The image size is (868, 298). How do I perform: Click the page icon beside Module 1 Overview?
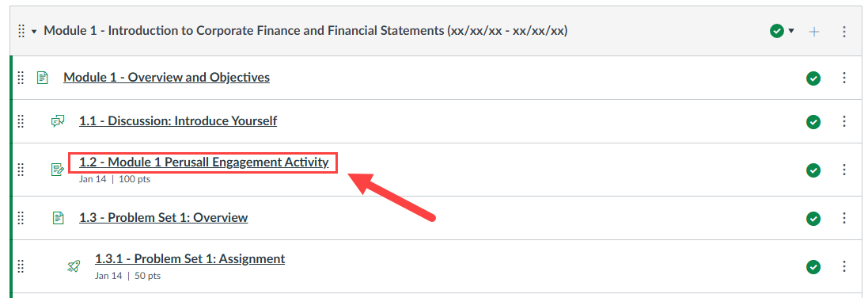[x=42, y=78]
